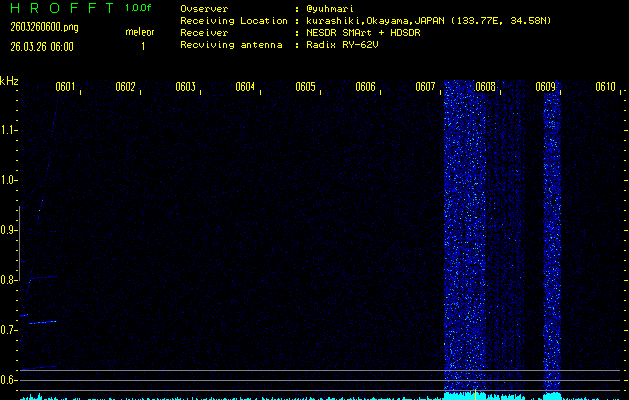Click the 0608 time marker
Screen dimensions: 629x400
click(x=485, y=87)
